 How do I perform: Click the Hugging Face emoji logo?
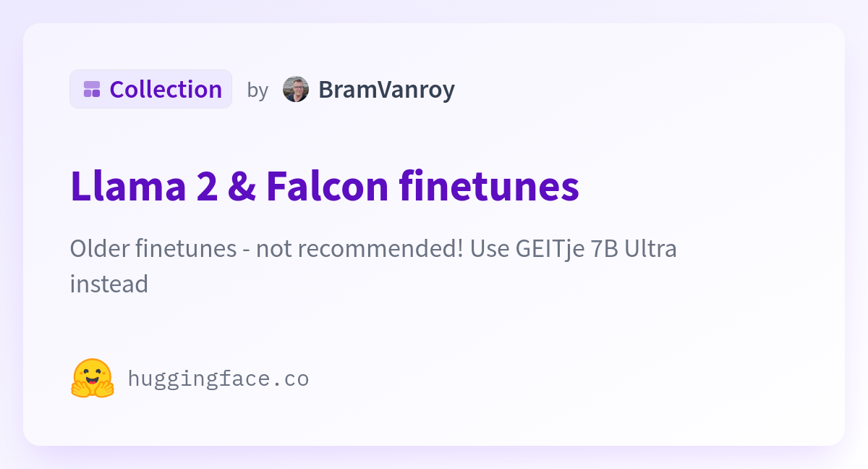point(93,378)
